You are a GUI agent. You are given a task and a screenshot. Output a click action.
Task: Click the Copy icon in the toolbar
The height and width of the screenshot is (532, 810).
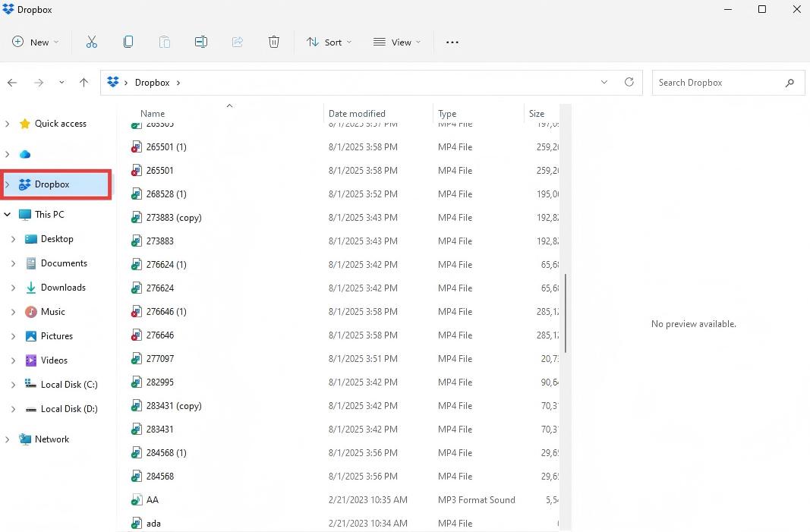[x=128, y=42]
